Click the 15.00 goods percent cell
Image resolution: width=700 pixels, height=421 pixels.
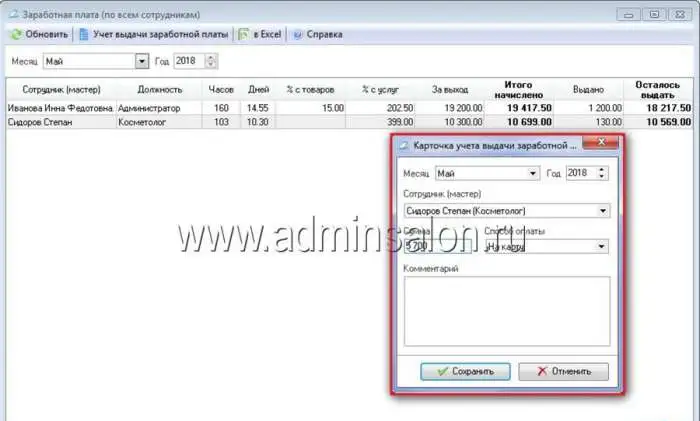click(310, 108)
